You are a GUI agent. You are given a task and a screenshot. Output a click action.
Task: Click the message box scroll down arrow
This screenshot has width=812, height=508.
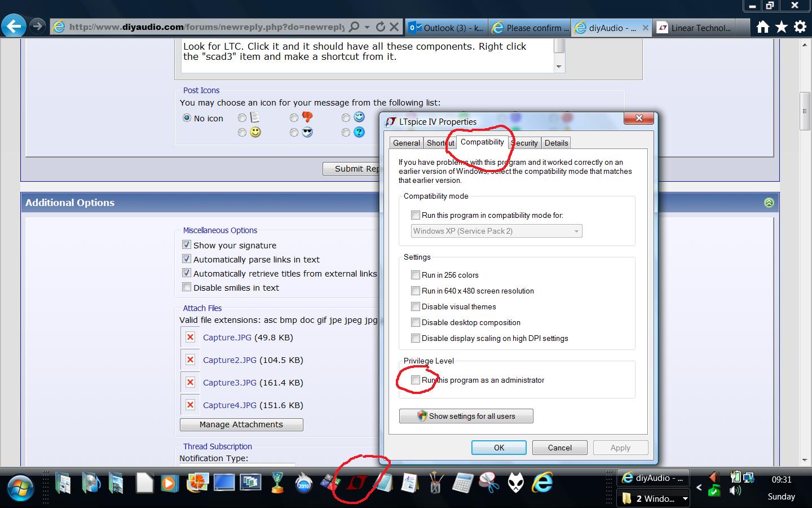coord(559,67)
